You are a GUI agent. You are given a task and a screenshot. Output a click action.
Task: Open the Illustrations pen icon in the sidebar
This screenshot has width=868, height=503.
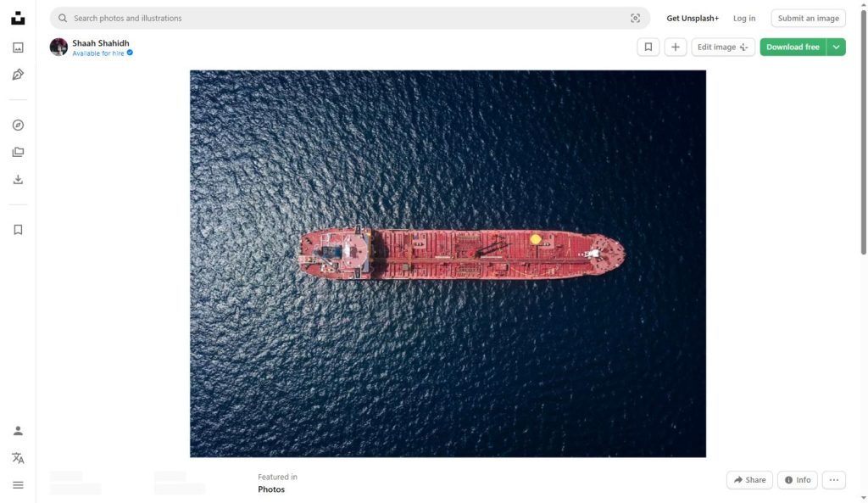[18, 75]
